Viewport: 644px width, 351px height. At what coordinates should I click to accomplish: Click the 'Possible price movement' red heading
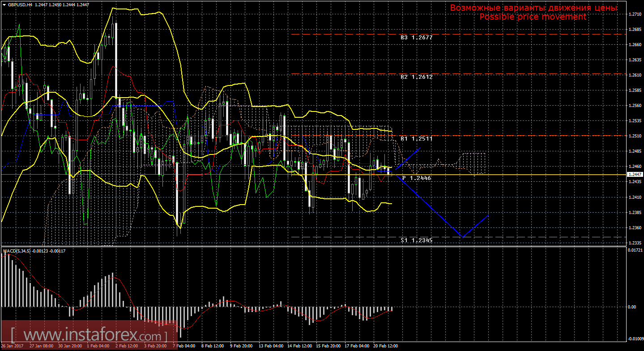point(533,17)
